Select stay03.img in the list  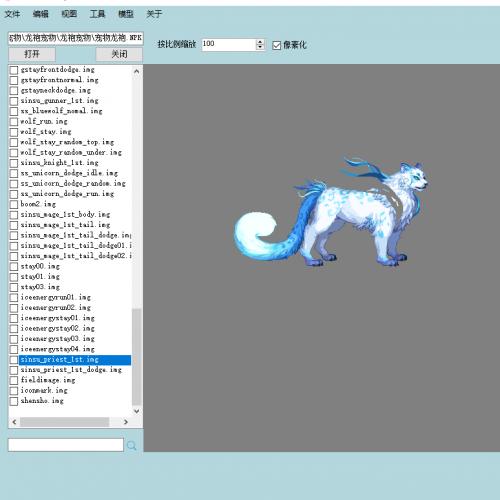pyautogui.click(x=40, y=287)
